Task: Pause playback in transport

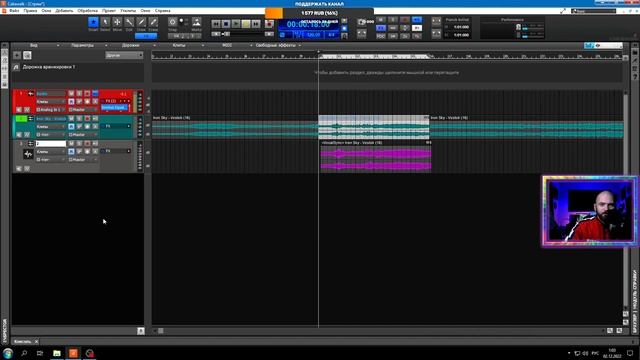Action: tap(246, 24)
